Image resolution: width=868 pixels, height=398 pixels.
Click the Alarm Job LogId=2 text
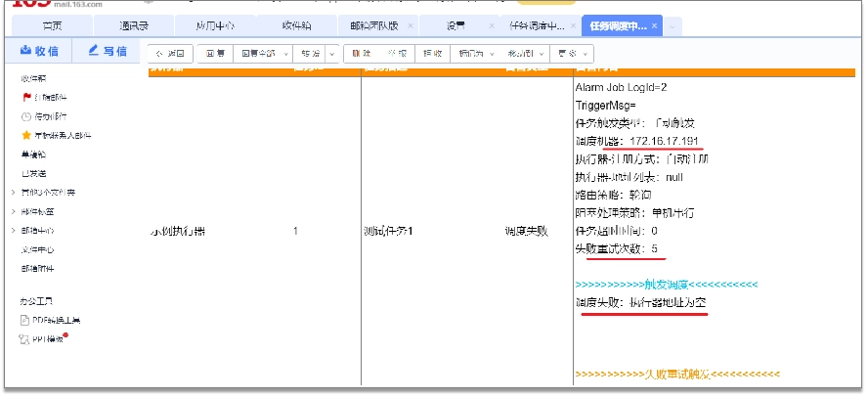pos(623,87)
